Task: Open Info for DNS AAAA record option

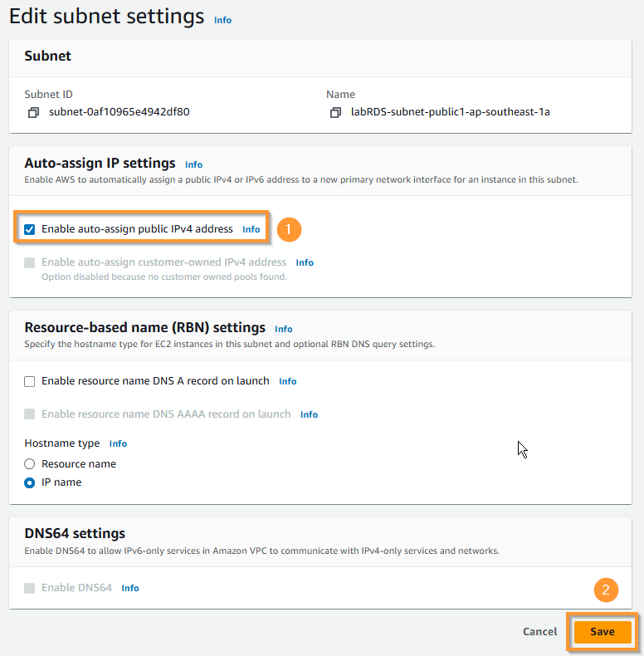Action: point(309,414)
